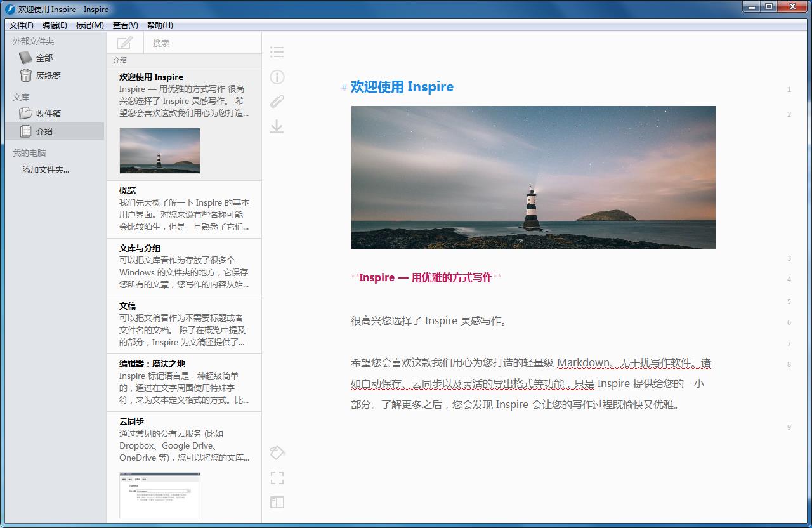Open the 全部 folder in sidebar
The width and height of the screenshot is (812, 528).
44,58
